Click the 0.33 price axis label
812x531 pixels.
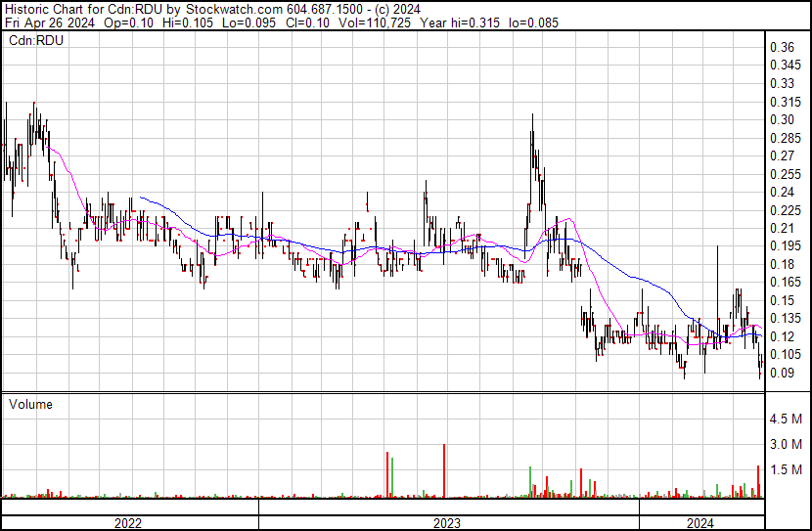pyautogui.click(x=782, y=83)
